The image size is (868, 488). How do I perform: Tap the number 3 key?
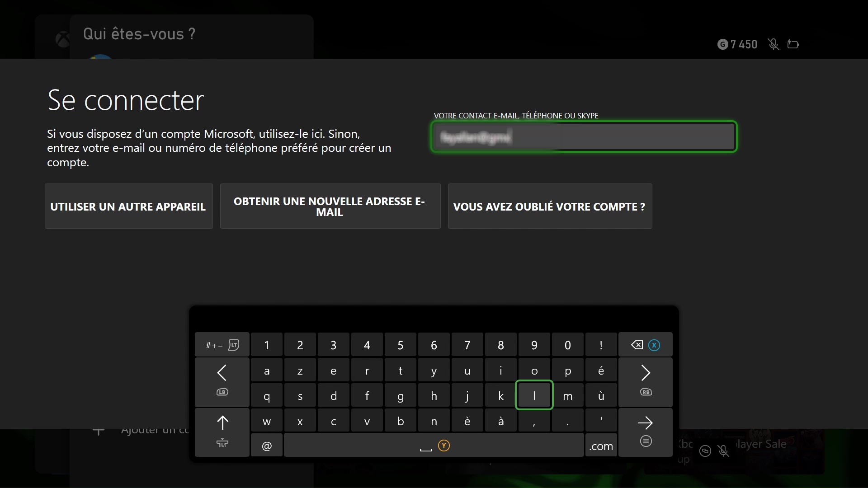click(x=334, y=345)
